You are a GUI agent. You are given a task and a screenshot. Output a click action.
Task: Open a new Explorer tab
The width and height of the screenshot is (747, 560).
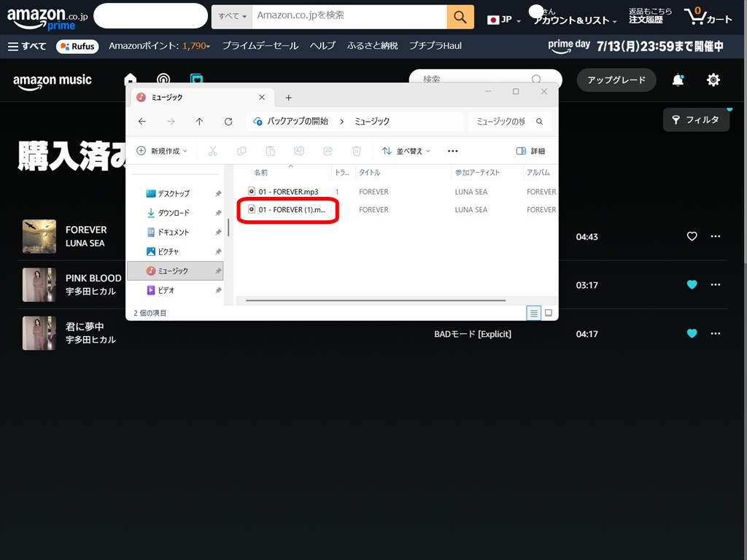[x=288, y=98]
